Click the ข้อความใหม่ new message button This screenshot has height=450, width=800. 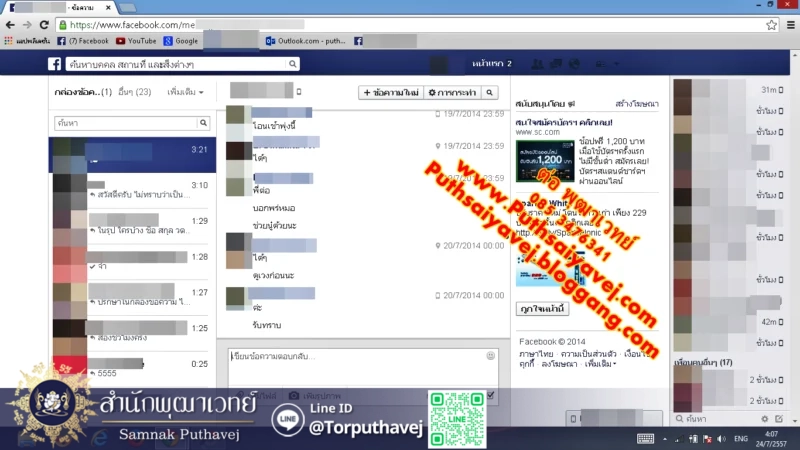click(390, 93)
